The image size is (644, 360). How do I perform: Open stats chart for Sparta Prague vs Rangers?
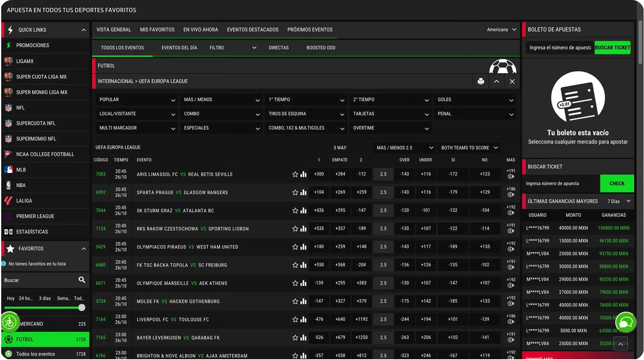pos(304,192)
